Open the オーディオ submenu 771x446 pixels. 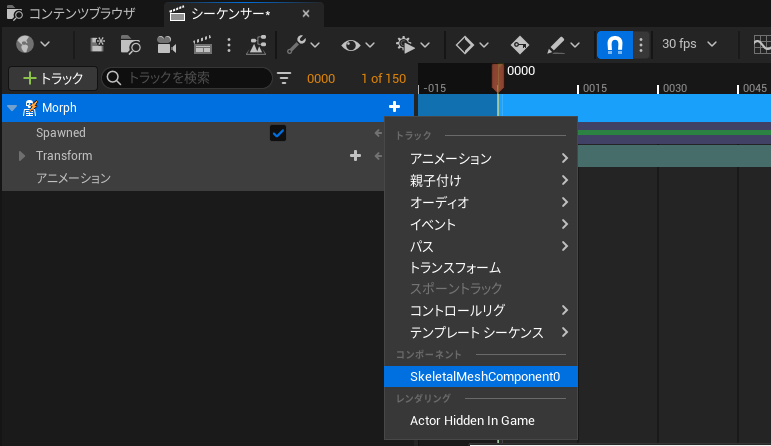pyautogui.click(x=481, y=202)
